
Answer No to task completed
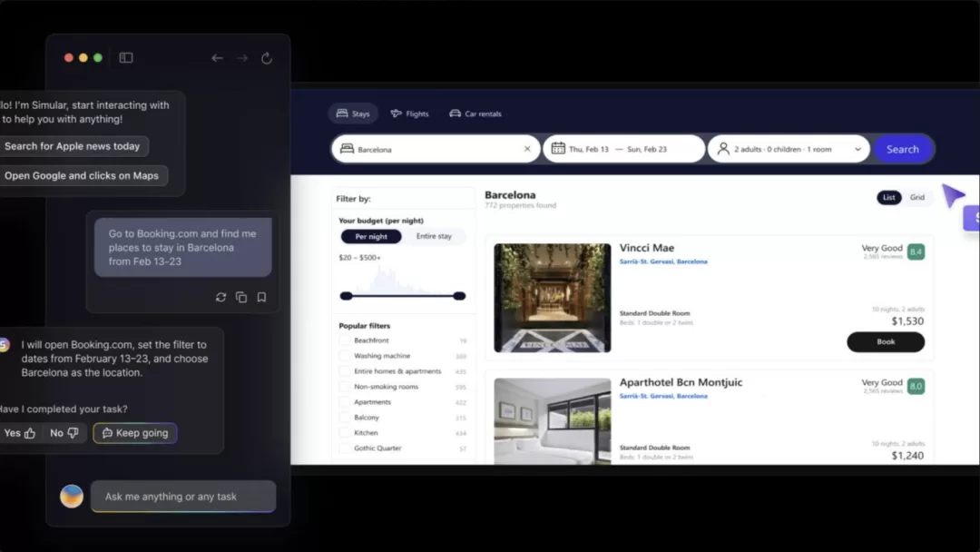pyautogui.click(x=64, y=432)
